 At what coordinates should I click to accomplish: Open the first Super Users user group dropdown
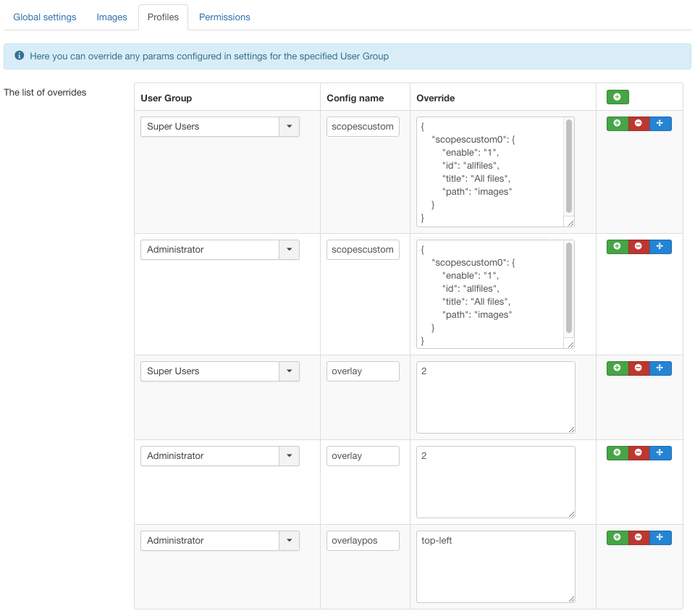click(x=289, y=126)
